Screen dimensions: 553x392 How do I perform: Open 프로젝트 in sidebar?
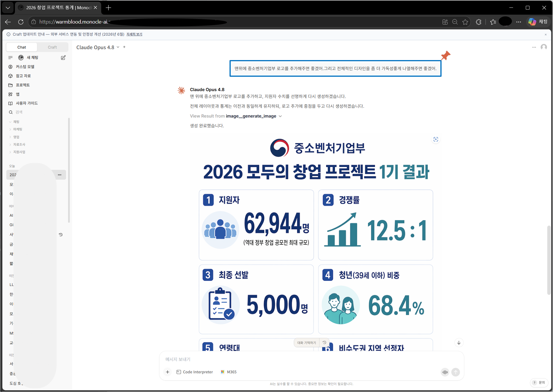coord(23,85)
